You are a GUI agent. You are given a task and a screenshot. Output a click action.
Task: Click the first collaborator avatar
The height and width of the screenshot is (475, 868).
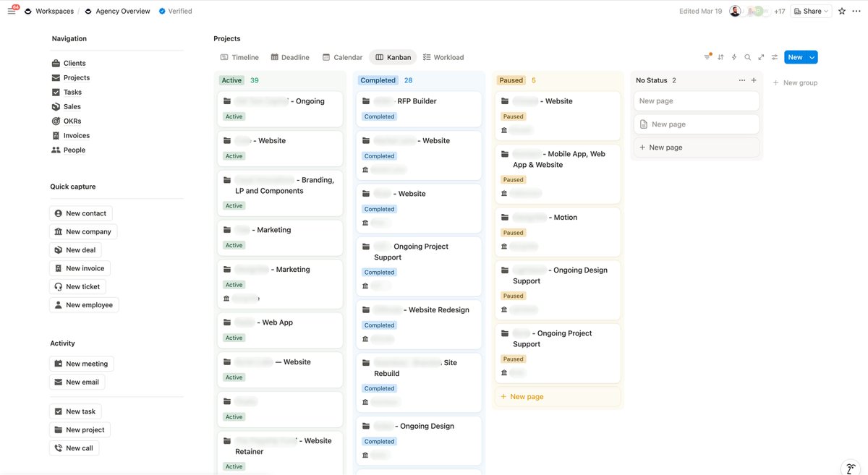(735, 12)
